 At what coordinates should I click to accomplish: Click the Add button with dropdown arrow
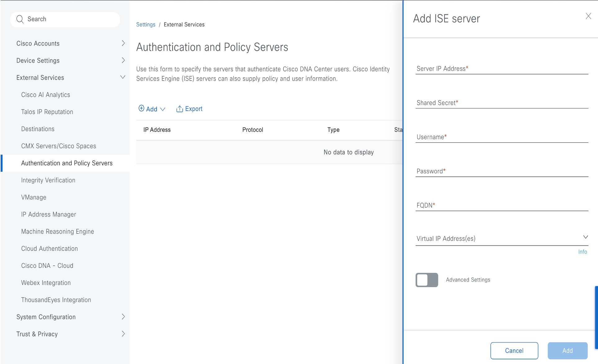point(151,109)
